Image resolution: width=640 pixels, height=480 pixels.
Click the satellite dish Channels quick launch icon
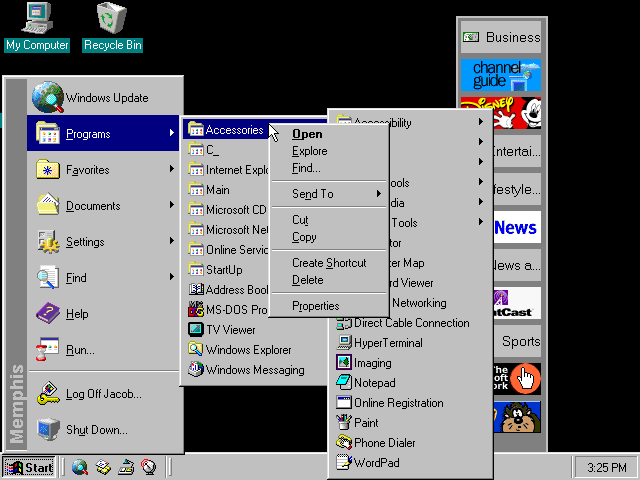point(149,467)
